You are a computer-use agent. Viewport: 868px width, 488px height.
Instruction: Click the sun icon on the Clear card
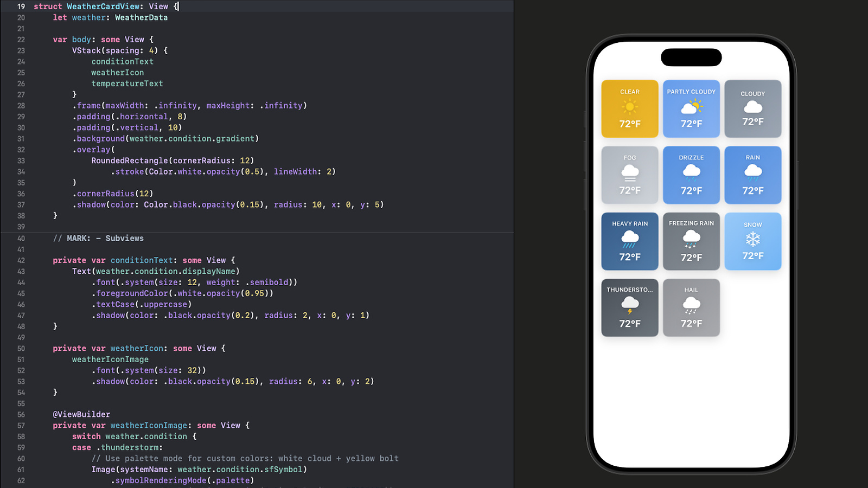pyautogui.click(x=629, y=107)
